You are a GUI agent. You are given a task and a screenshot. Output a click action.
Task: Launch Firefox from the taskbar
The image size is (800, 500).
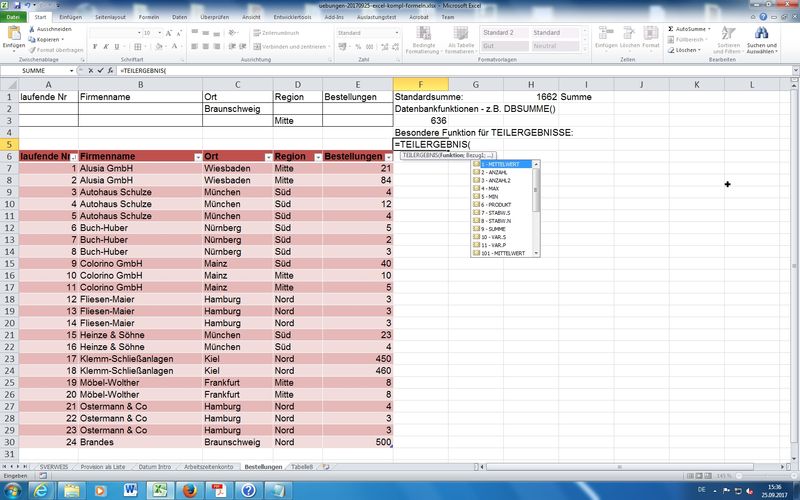click(x=187, y=490)
